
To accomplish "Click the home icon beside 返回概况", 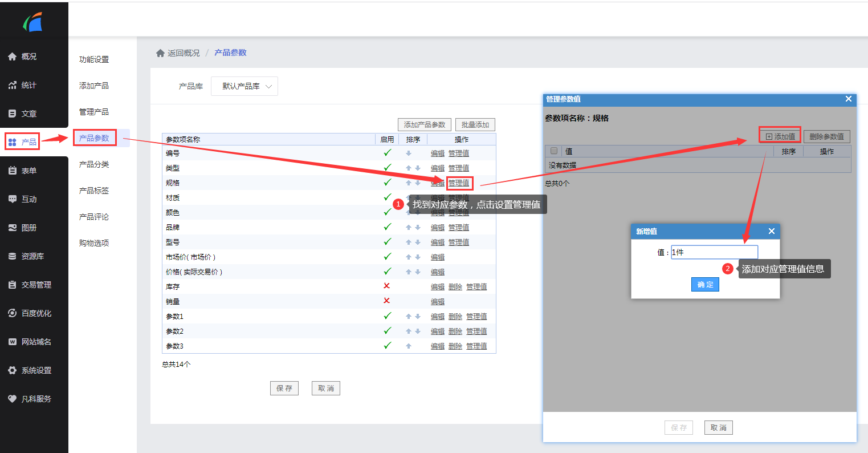I will pyautogui.click(x=160, y=53).
